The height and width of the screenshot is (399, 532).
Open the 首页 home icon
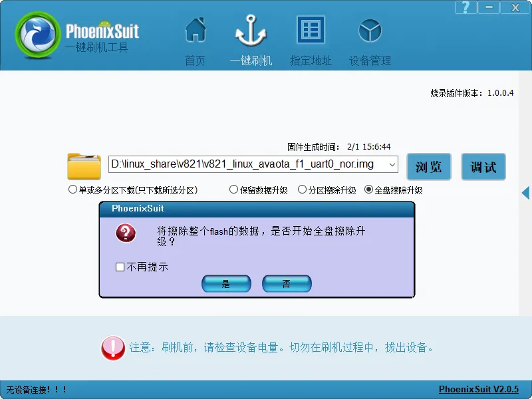(196, 29)
